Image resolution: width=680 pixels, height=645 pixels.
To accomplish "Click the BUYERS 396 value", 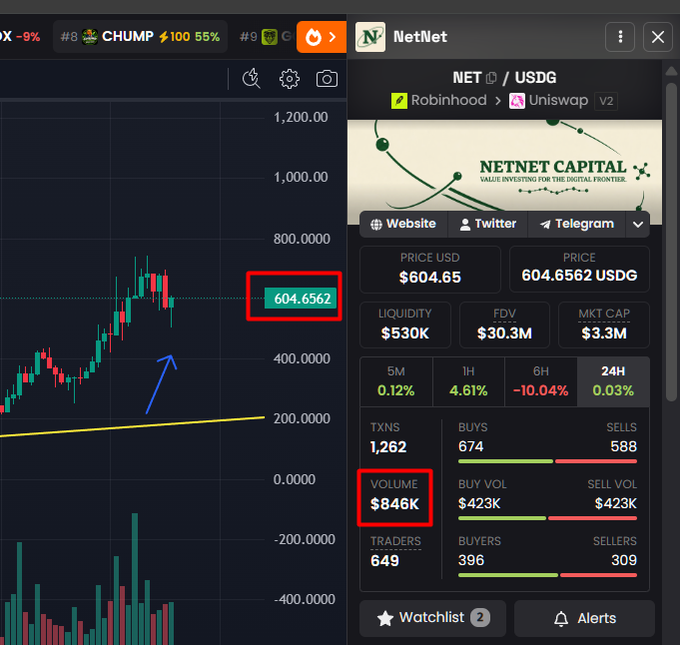I will (x=471, y=560).
